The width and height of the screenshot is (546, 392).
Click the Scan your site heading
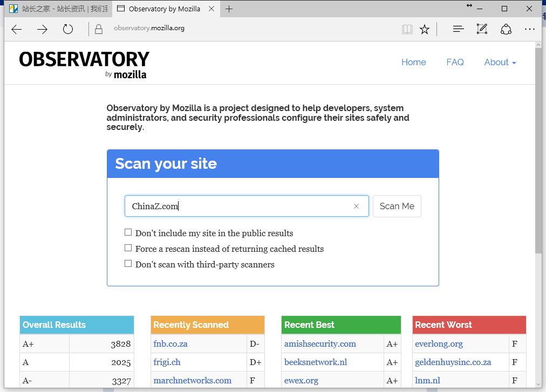166,163
